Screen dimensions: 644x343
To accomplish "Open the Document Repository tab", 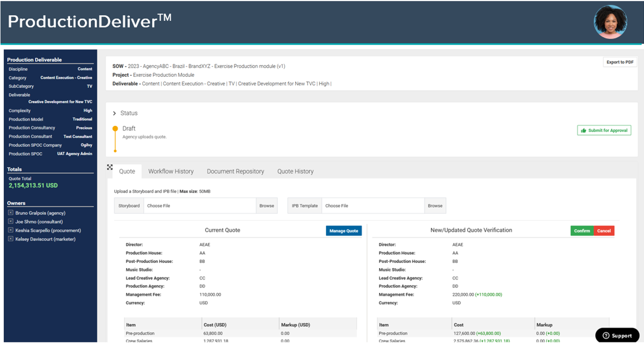I will pos(236,171).
